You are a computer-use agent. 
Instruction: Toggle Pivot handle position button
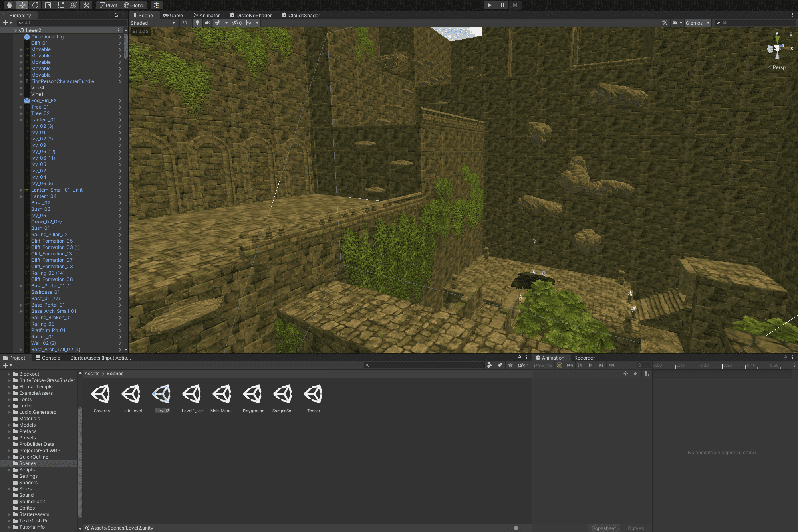coord(109,5)
